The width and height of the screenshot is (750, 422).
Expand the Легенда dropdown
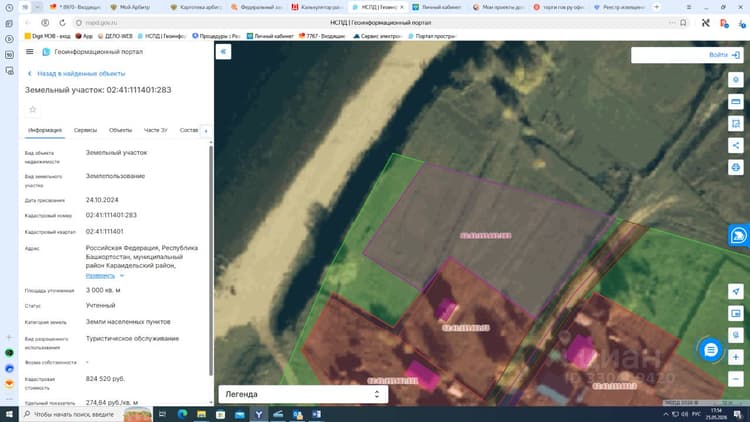point(303,394)
